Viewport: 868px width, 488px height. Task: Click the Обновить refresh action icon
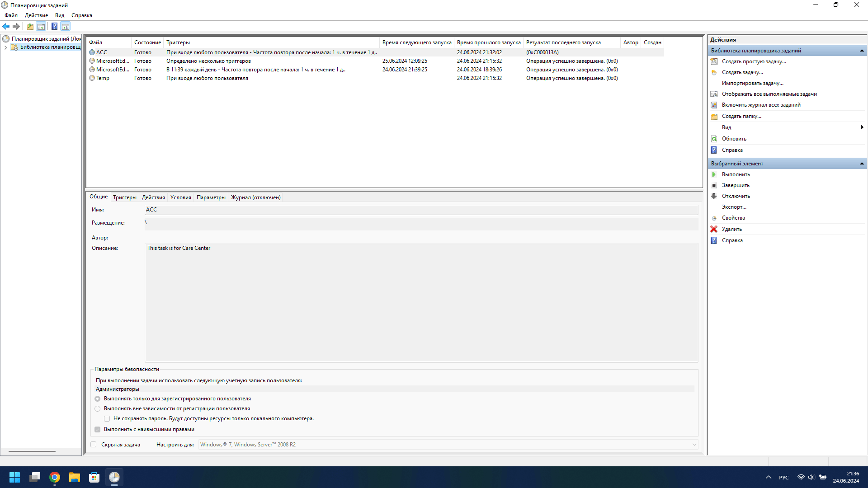pyautogui.click(x=714, y=139)
